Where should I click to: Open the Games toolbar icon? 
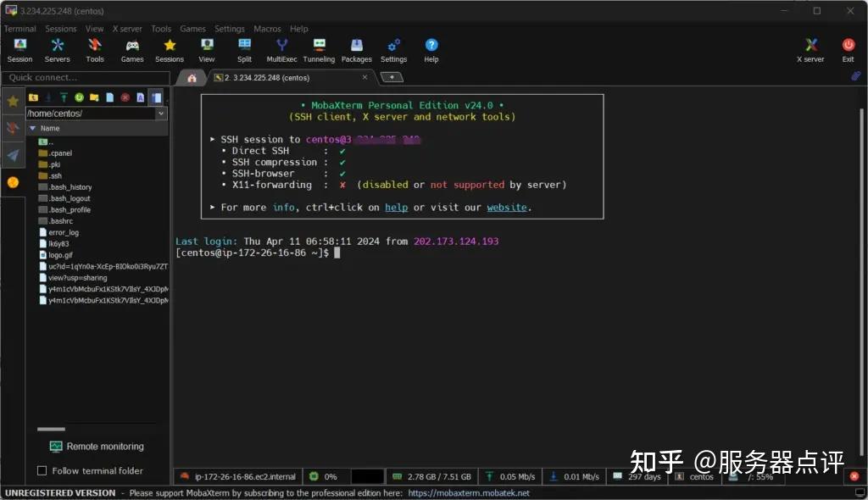point(132,50)
